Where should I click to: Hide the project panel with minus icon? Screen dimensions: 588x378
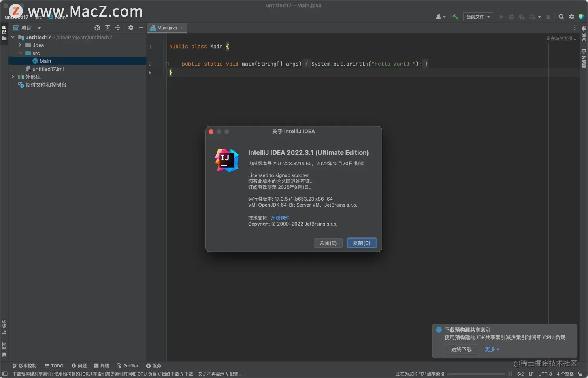point(141,28)
